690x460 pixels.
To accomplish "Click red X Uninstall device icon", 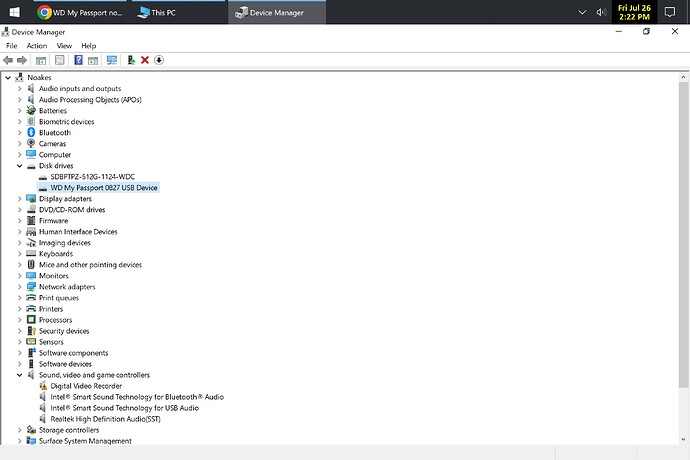I will click(x=145, y=60).
